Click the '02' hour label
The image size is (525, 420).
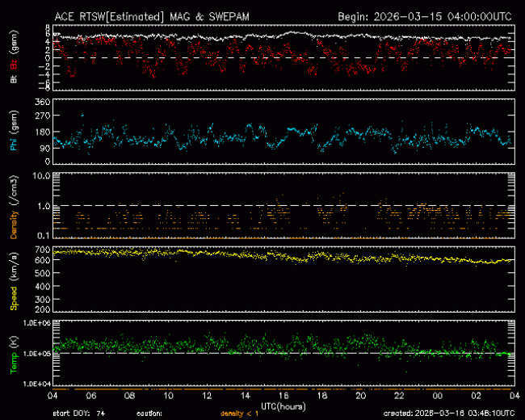pos(476,396)
